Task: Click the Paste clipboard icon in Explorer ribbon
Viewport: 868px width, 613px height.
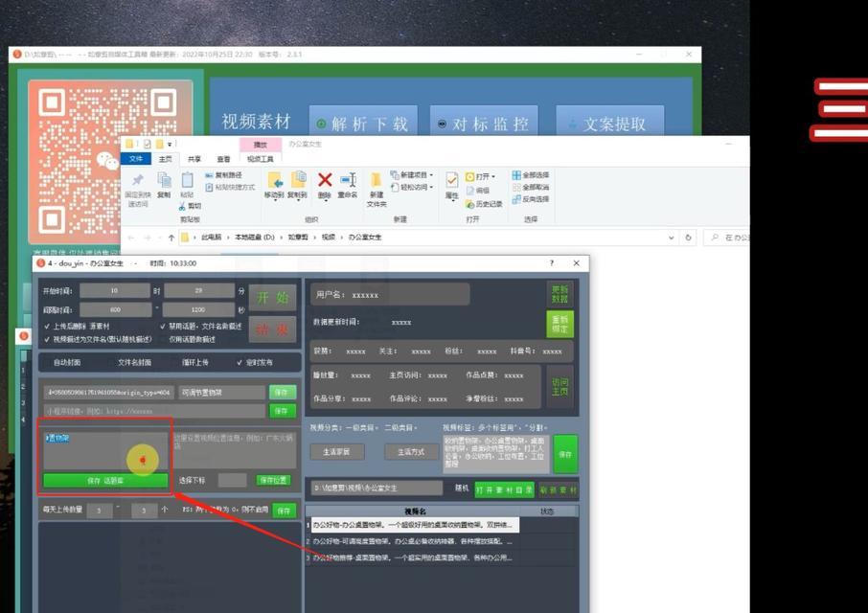Action: click(187, 180)
